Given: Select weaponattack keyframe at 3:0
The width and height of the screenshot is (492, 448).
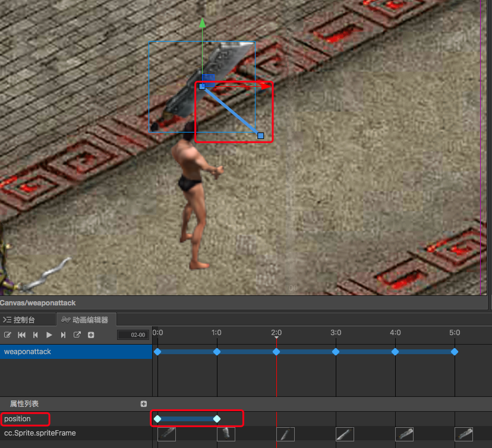Looking at the screenshot, I should pyautogui.click(x=336, y=352).
